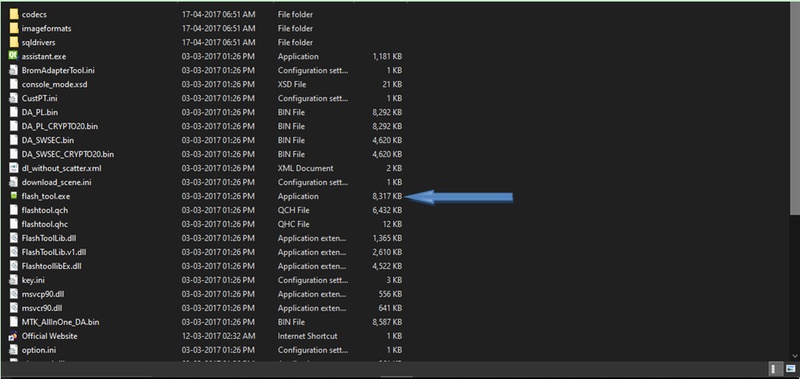Select DA_SWSEC_CRYPTO20.bin file icon
800x379 pixels.
tap(14, 154)
